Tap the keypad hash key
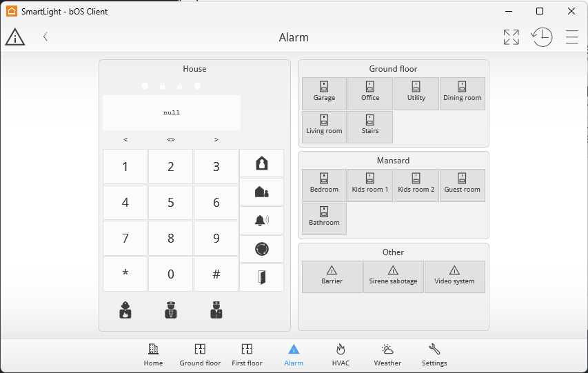 [x=216, y=274]
